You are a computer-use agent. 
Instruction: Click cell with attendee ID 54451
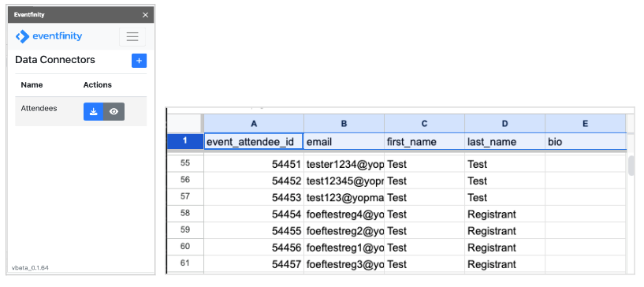254,164
